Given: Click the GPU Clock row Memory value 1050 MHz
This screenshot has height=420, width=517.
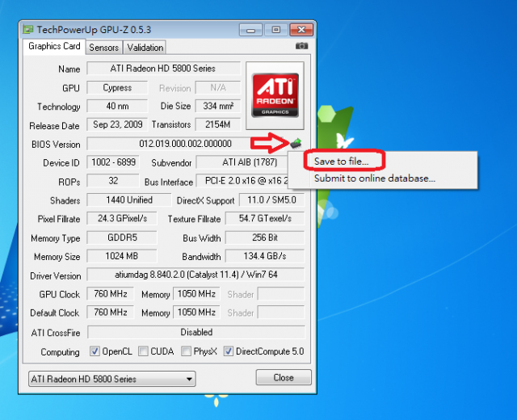Looking at the screenshot, I should 196,293.
